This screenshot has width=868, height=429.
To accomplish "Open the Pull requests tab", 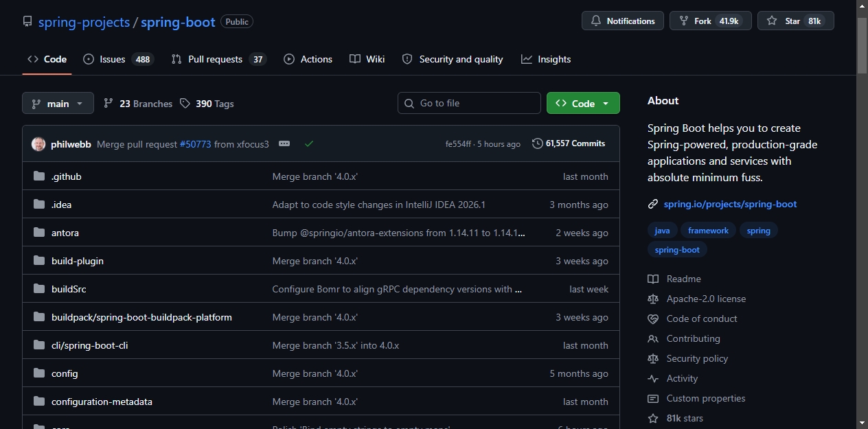I will pyautogui.click(x=218, y=59).
